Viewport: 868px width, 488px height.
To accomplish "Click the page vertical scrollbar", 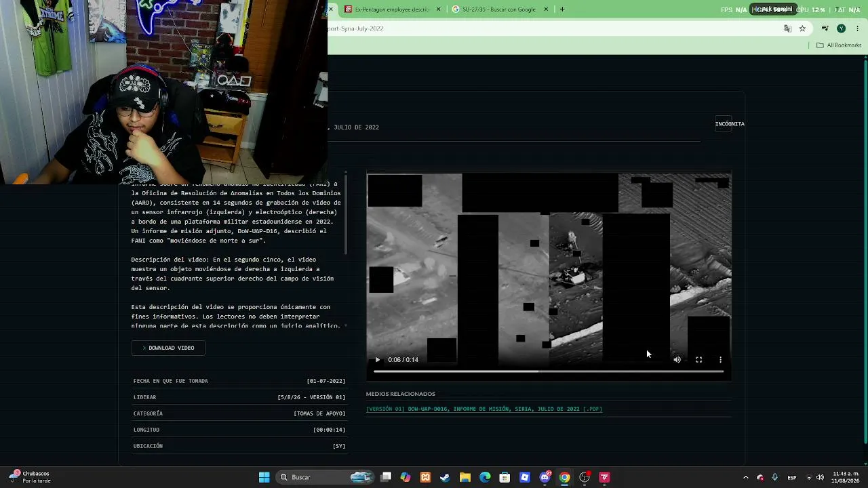I will (865, 251).
